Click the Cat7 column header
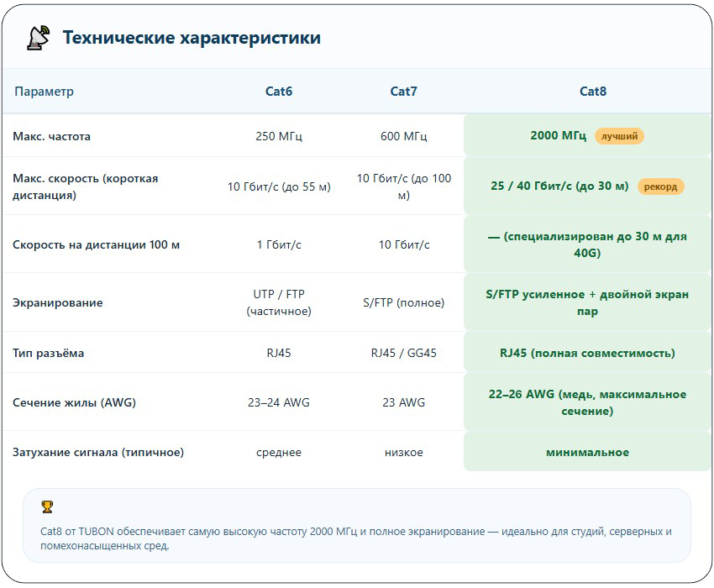The image size is (714, 588). 403,91
